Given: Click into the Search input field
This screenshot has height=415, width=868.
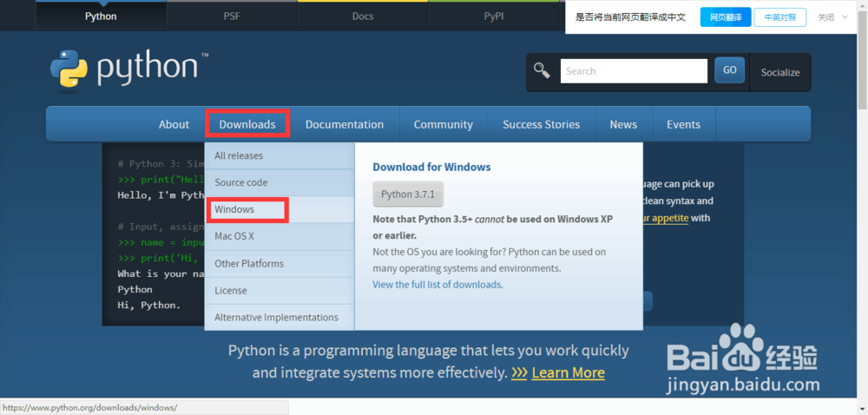Looking at the screenshot, I should 634,71.
